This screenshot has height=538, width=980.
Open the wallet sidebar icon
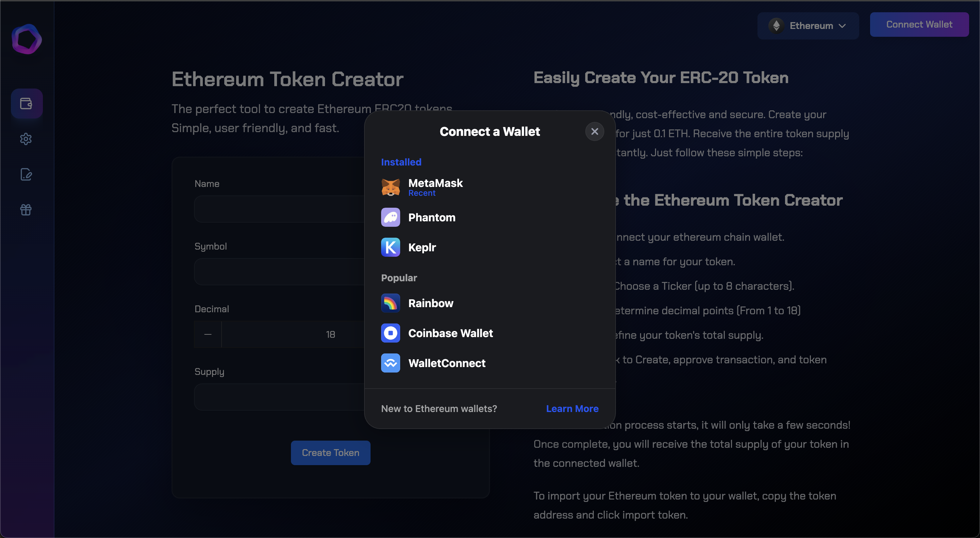pyautogui.click(x=26, y=104)
